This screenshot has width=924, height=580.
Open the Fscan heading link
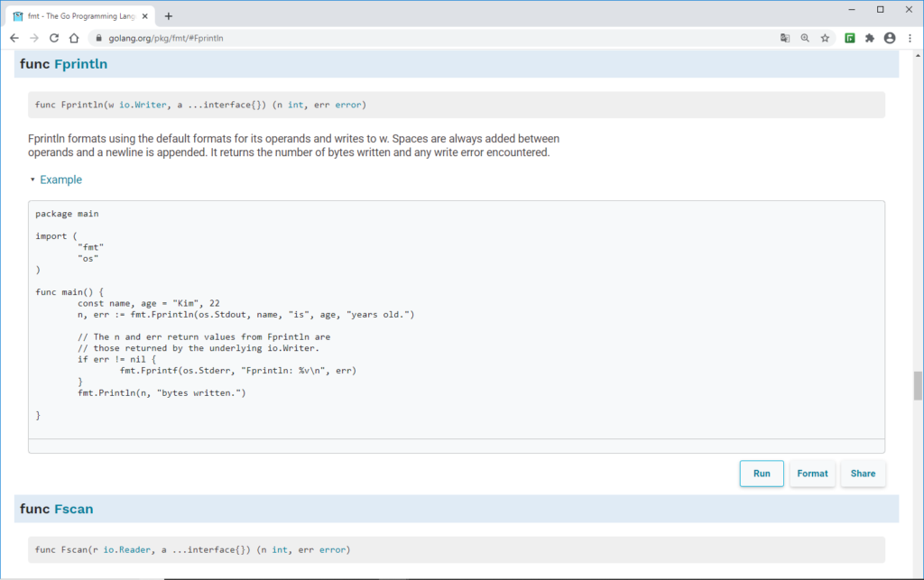(74, 509)
